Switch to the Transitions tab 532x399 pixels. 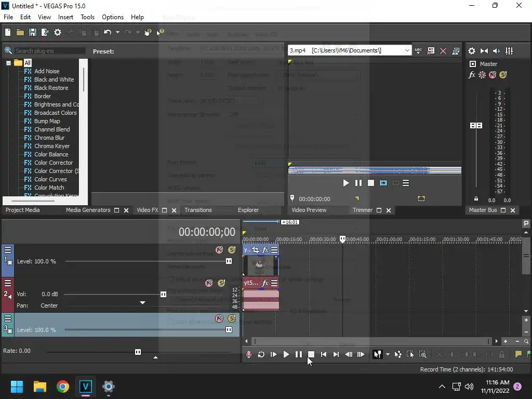point(198,210)
